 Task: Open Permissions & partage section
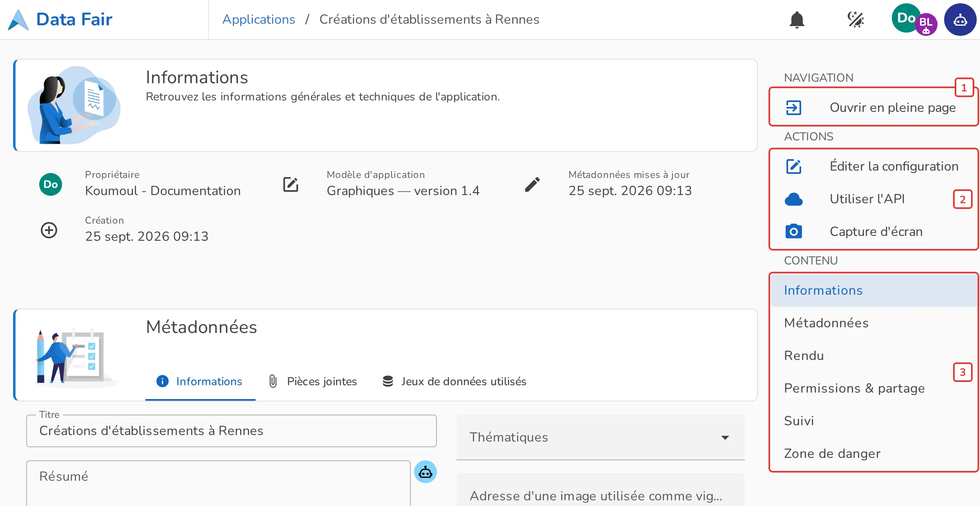[874, 388]
